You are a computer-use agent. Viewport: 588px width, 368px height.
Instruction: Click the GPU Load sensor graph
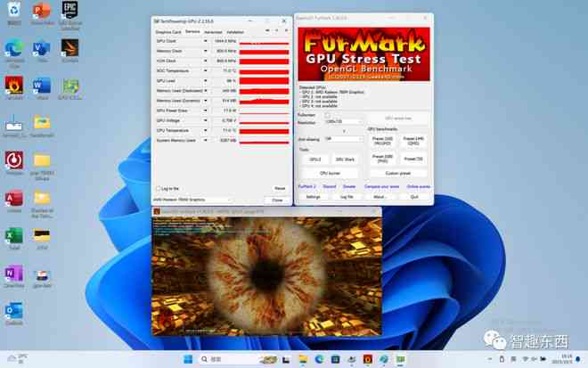click(x=264, y=81)
